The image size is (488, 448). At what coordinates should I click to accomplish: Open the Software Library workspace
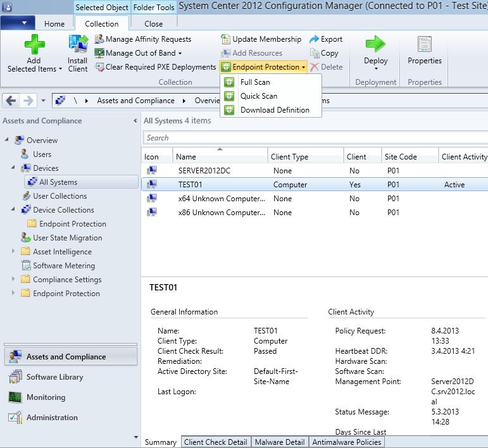click(x=71, y=377)
